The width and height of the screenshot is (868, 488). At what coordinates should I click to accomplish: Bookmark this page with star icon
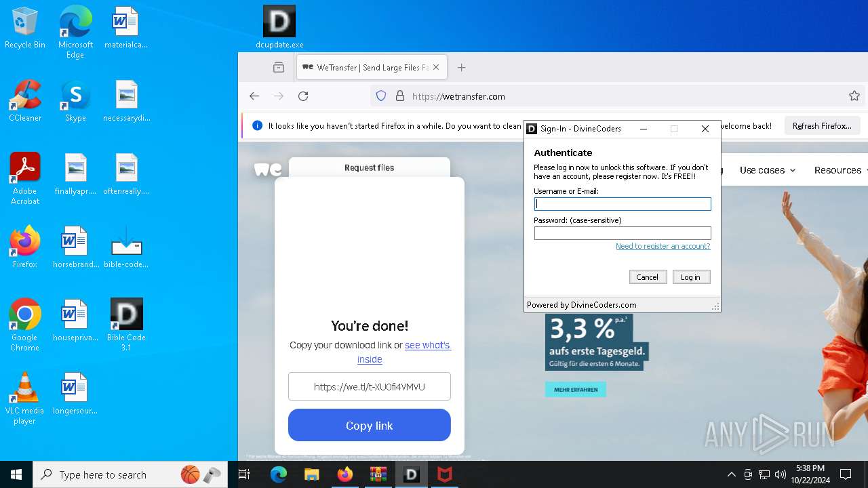tap(854, 96)
